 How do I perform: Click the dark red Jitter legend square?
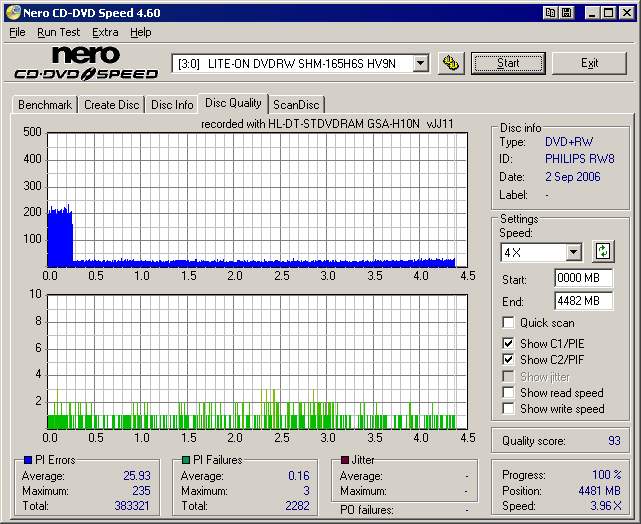[x=344, y=460]
